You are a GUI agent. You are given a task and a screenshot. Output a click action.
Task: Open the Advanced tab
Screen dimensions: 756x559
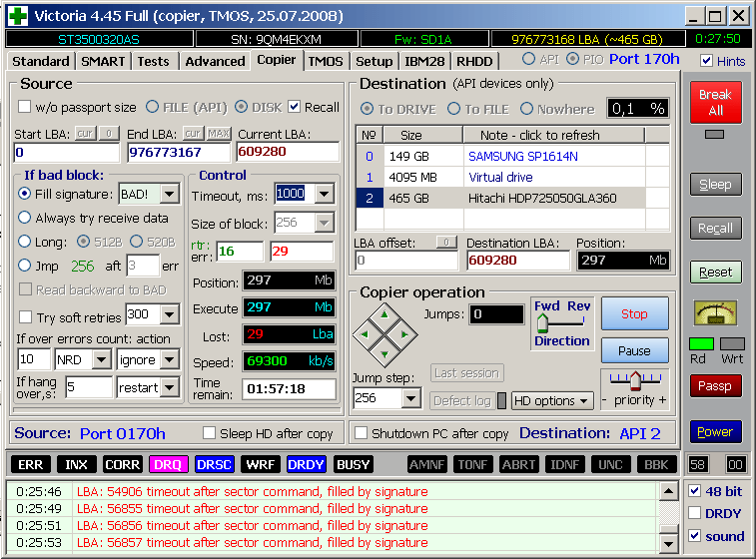coord(215,61)
